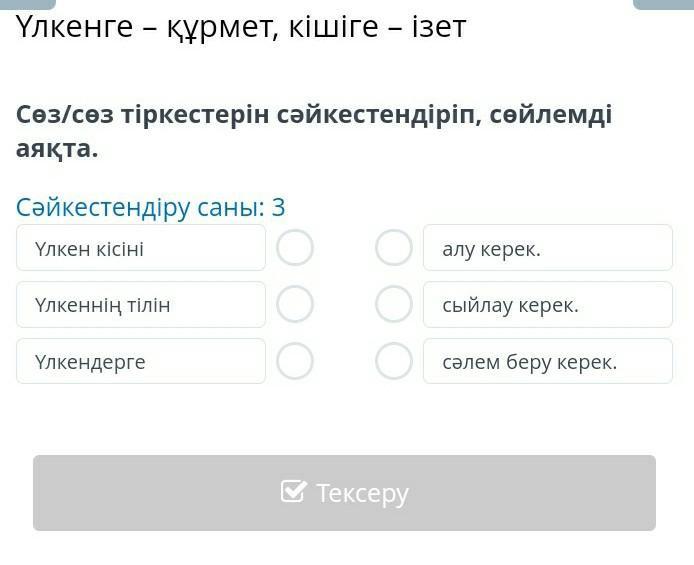Select the circle beside алу керек
The image size is (694, 565).
394,248
